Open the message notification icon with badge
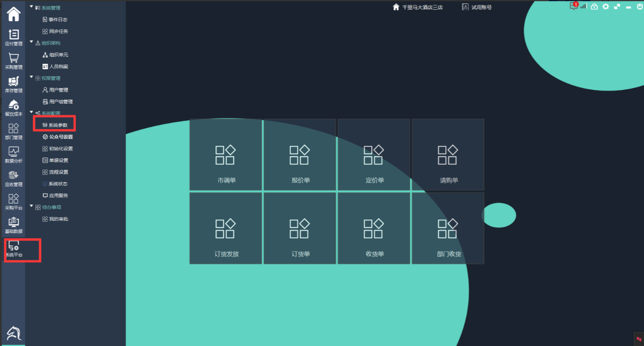This screenshot has height=346, width=644. tap(573, 6)
